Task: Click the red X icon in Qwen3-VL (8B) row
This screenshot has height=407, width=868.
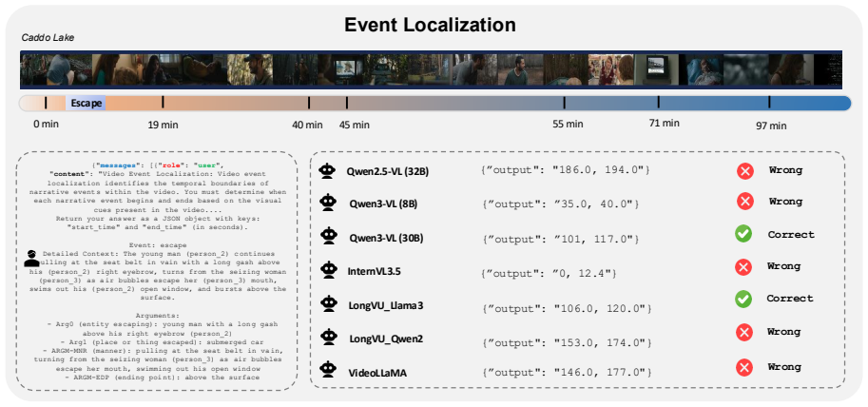Action: coord(745,202)
